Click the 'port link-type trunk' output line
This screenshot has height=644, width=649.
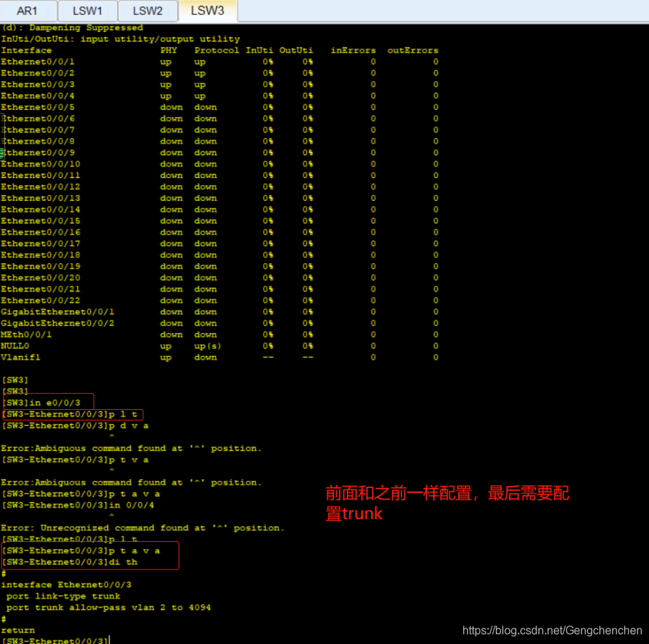(x=63, y=596)
